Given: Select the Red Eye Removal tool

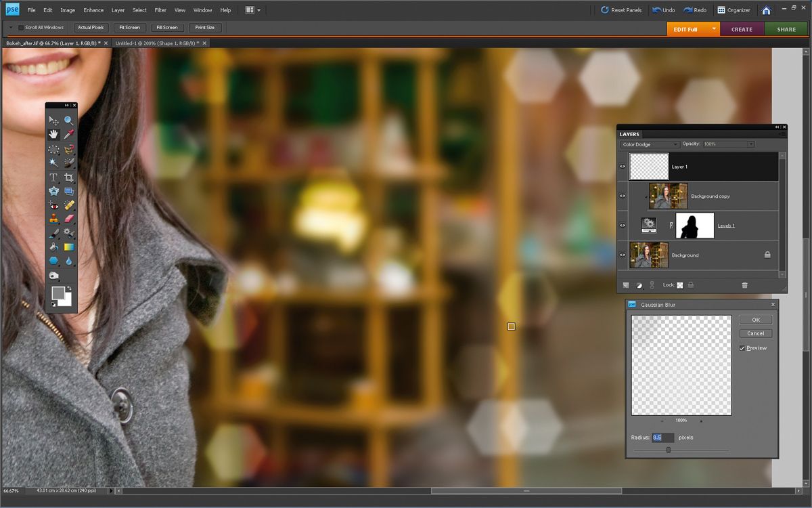Looking at the screenshot, I should point(54,207).
